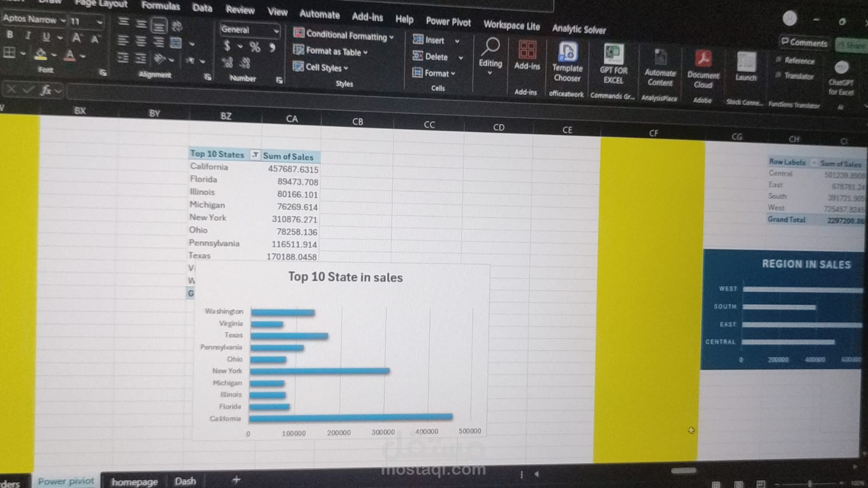
Task: Decrease the font size
Action: tap(96, 39)
